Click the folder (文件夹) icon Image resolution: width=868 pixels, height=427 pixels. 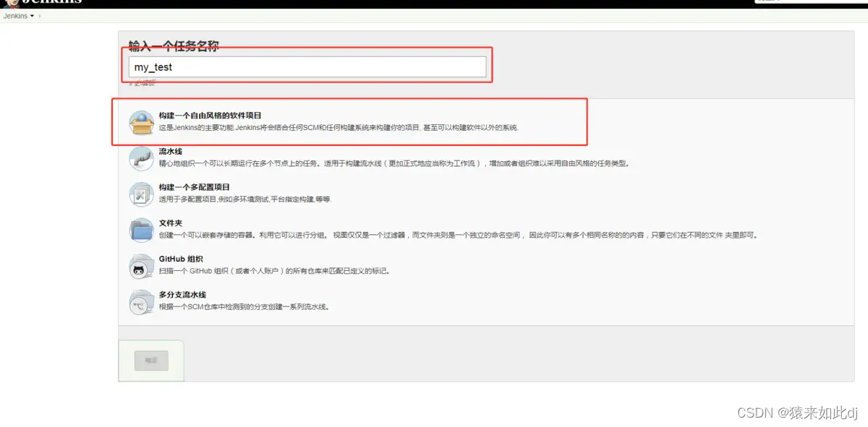[141, 230]
